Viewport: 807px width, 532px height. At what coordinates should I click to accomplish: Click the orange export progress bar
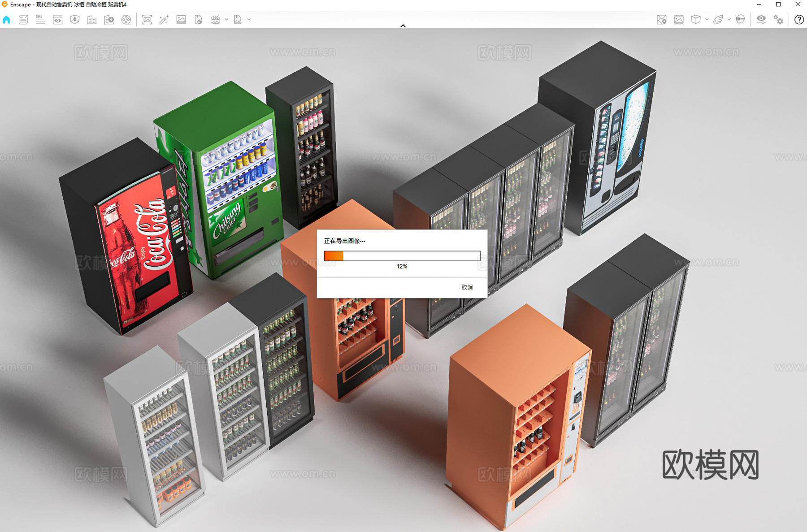point(402,256)
